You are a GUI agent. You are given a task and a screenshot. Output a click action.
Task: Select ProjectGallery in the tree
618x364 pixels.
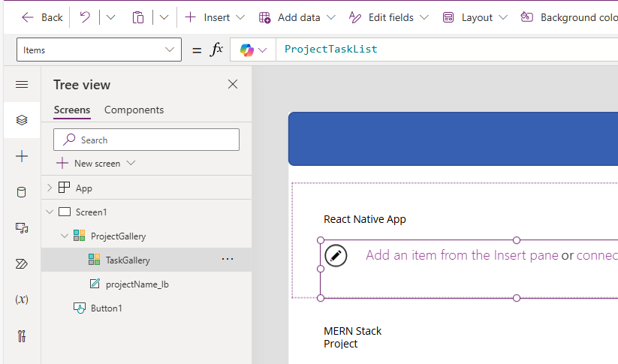coord(118,236)
